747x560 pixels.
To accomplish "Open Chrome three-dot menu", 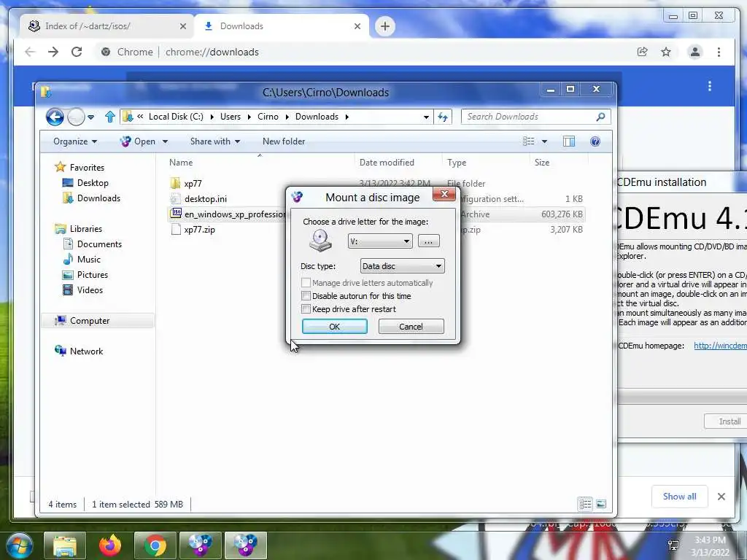I will point(719,52).
